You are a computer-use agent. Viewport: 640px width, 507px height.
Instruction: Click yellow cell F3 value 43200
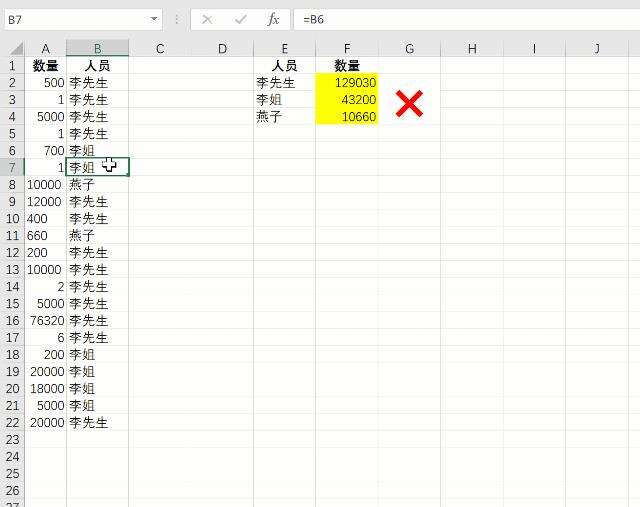[x=347, y=99]
